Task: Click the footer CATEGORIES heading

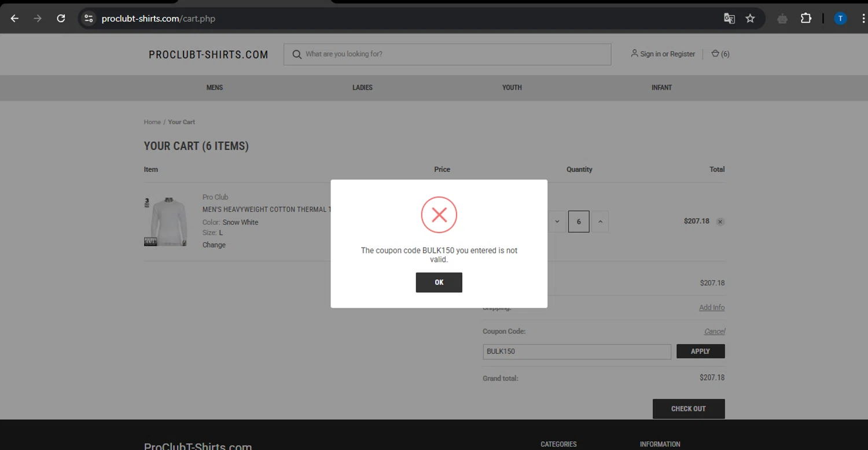Action: tap(558, 444)
